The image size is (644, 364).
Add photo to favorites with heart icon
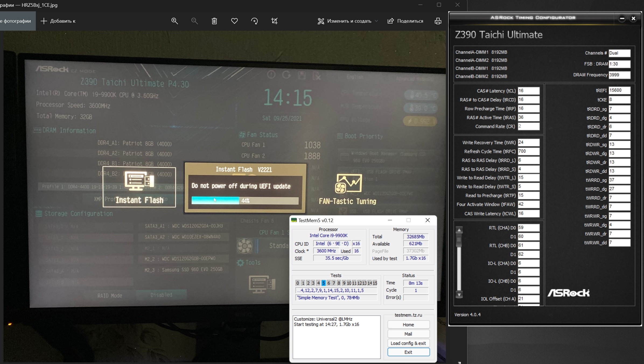coord(234,21)
